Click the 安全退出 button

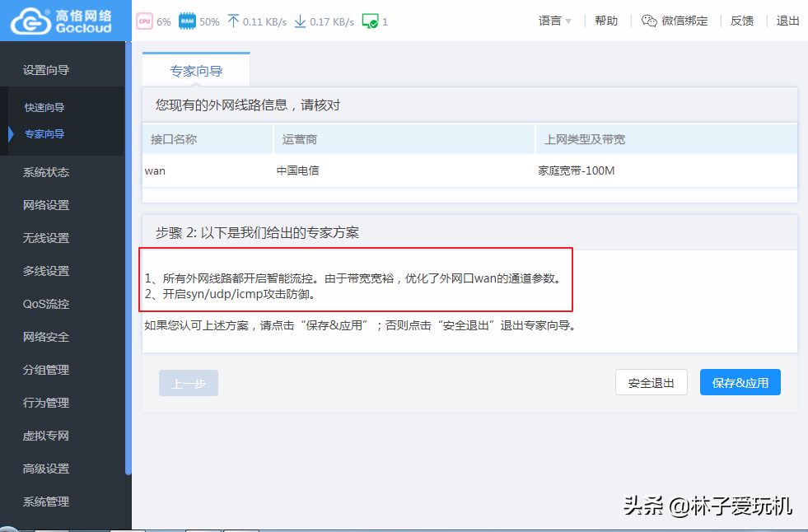tap(652, 383)
